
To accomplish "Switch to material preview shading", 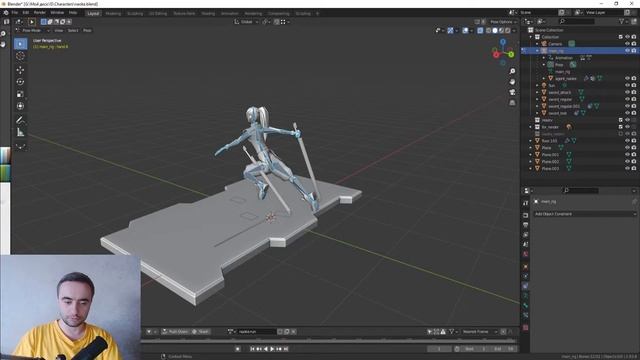I will pyautogui.click(x=501, y=30).
